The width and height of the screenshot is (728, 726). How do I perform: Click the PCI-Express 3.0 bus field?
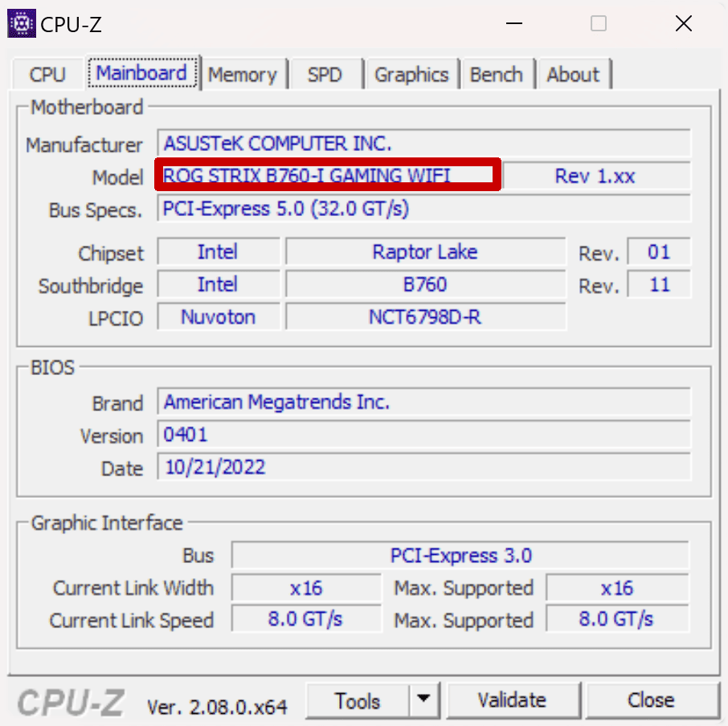460,555
